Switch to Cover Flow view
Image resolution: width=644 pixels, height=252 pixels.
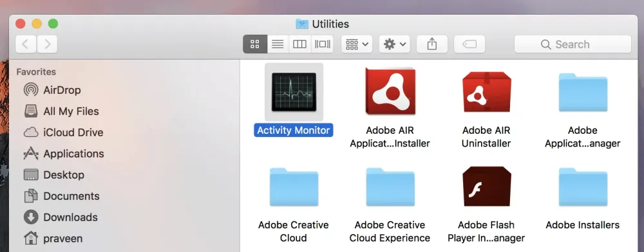(323, 44)
